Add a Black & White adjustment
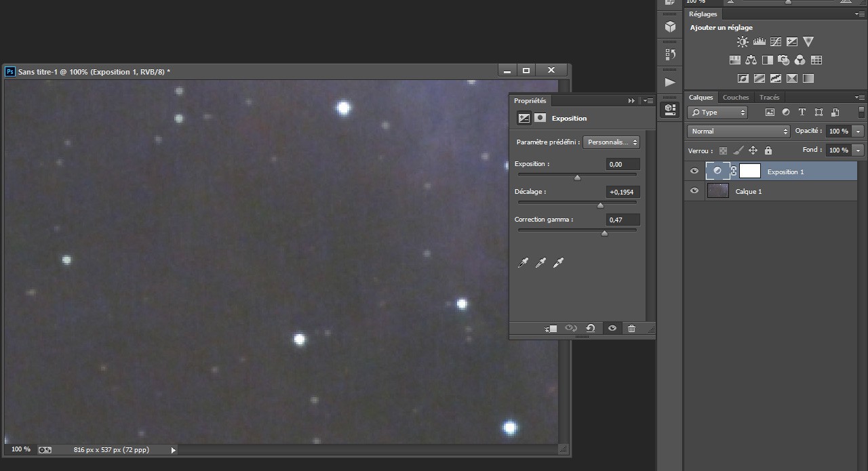The width and height of the screenshot is (868, 471). [x=767, y=60]
